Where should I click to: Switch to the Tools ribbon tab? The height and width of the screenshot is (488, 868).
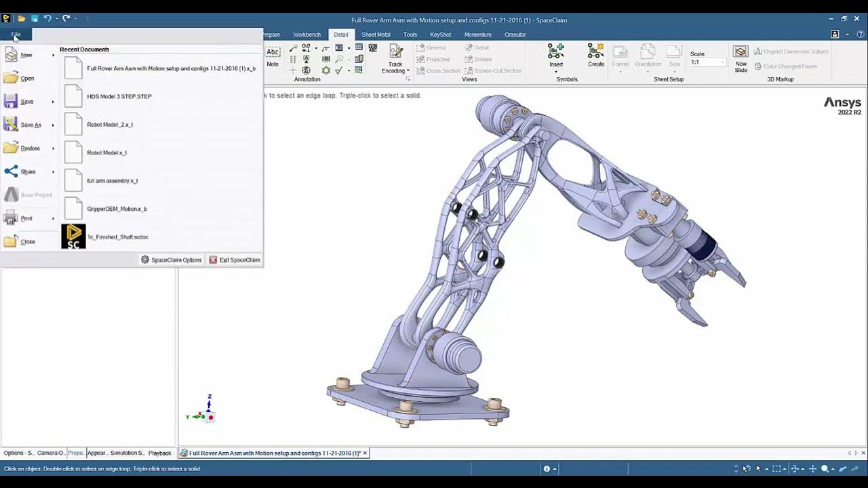coord(410,35)
